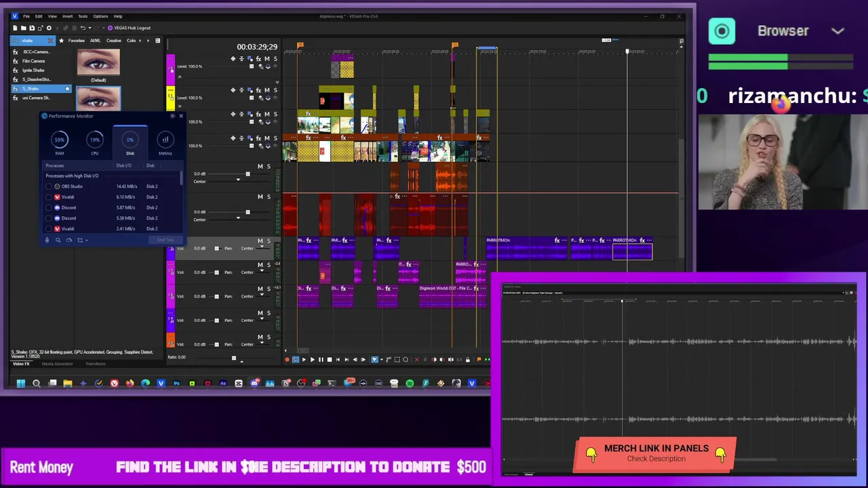Click Play From Start button
The width and height of the screenshot is (868, 488).
[304, 360]
